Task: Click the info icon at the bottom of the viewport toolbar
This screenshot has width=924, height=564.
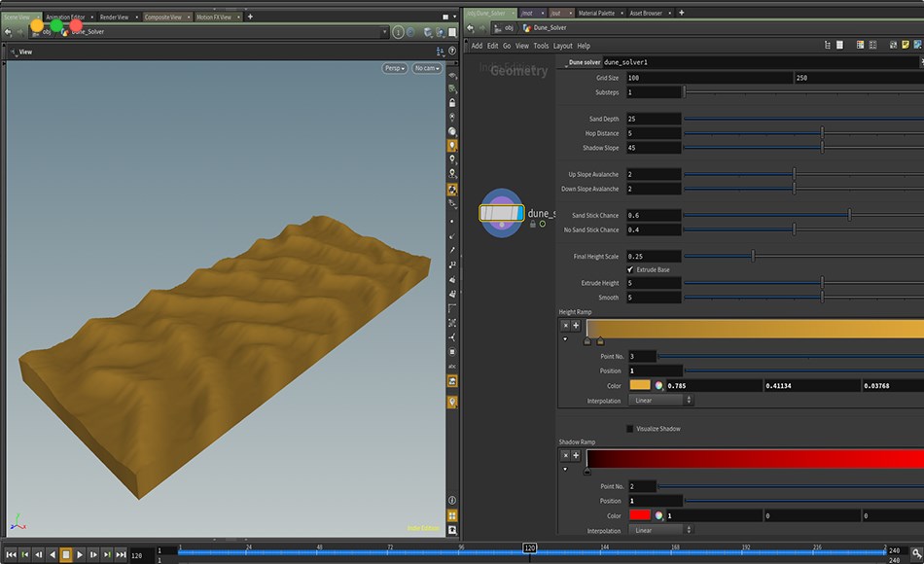Action: click(x=451, y=500)
